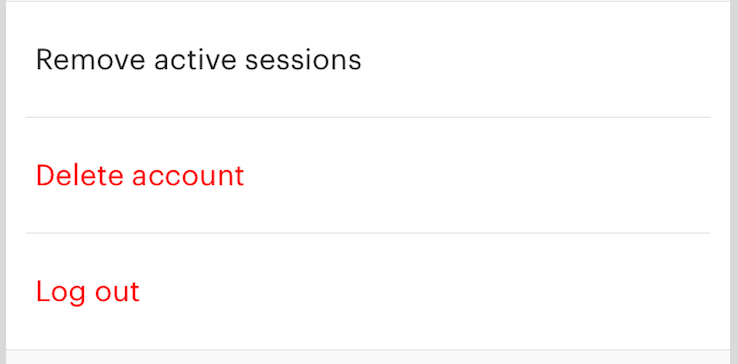
Task: Open the Remove active sessions row
Action: (x=368, y=59)
